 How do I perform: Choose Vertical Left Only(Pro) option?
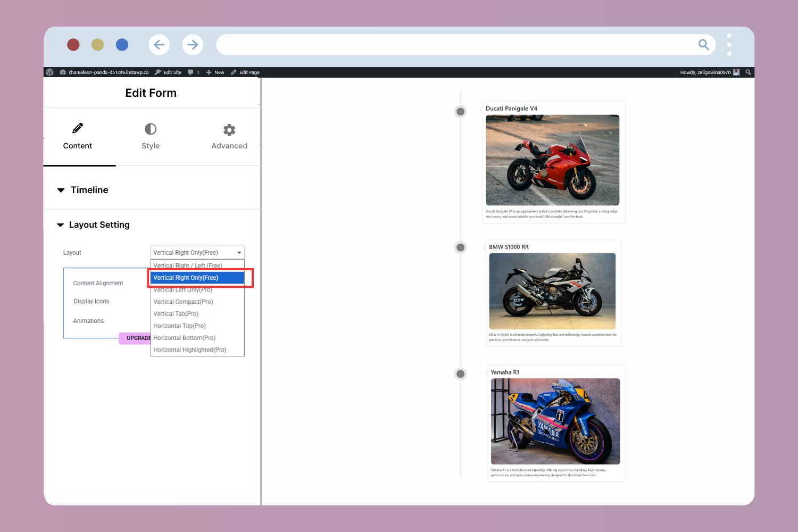tap(197, 290)
